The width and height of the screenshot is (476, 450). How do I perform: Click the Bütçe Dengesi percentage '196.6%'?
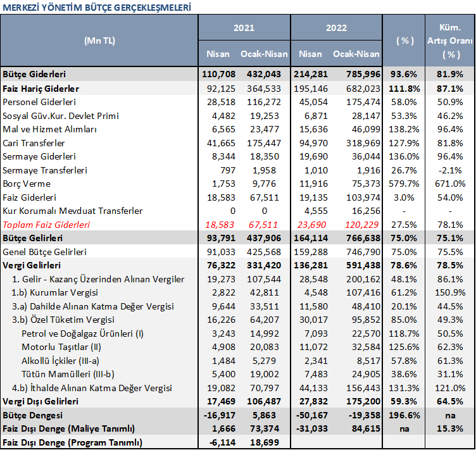click(x=404, y=415)
